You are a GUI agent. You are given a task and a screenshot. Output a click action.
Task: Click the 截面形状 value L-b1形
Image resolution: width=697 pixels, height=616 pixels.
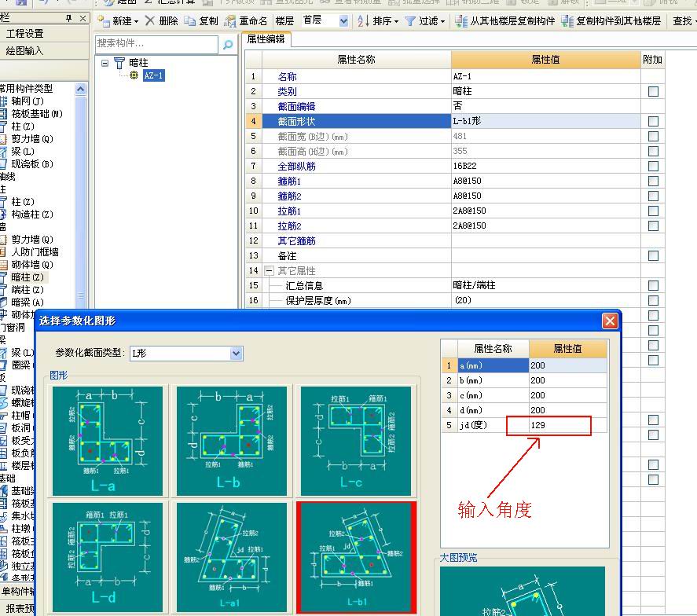(545, 121)
